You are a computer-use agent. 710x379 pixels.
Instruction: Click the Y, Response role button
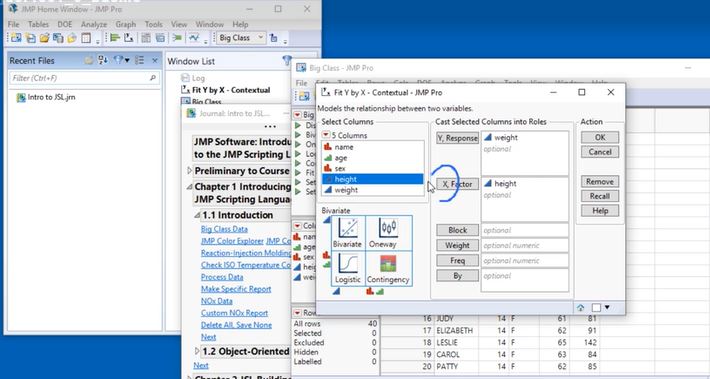[457, 138]
